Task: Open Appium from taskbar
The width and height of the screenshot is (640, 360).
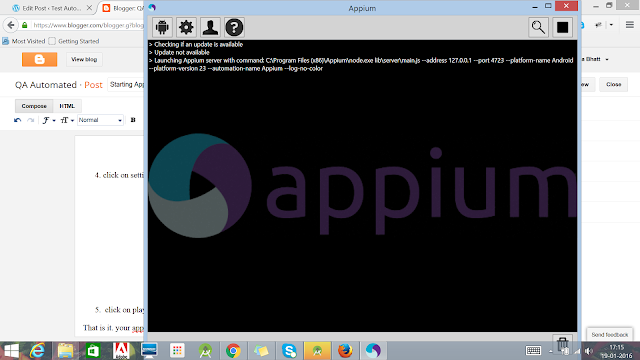Action: point(373,351)
